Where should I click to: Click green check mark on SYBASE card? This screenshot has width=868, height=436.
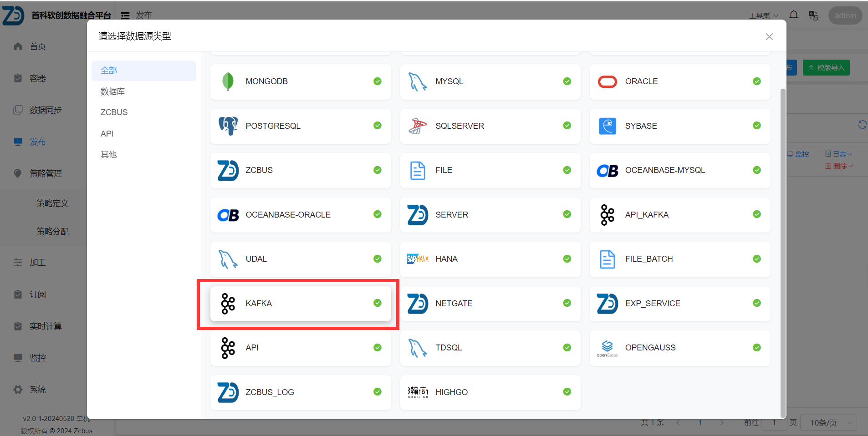(756, 126)
